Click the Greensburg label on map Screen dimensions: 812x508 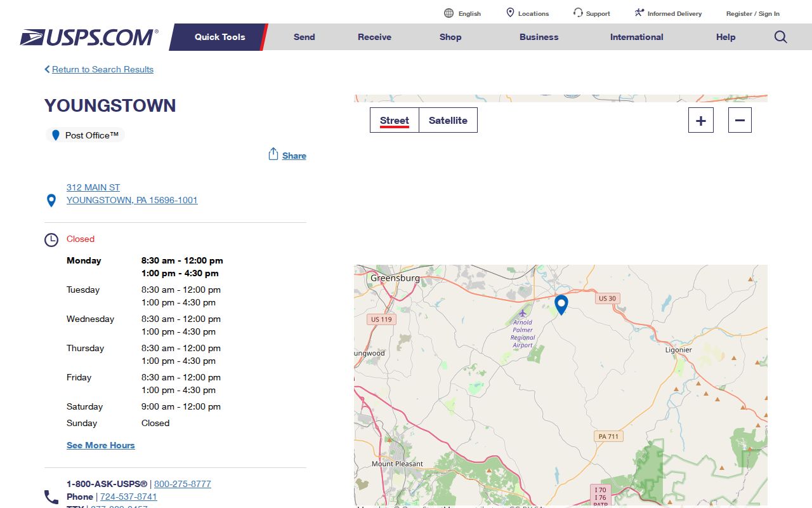point(395,278)
